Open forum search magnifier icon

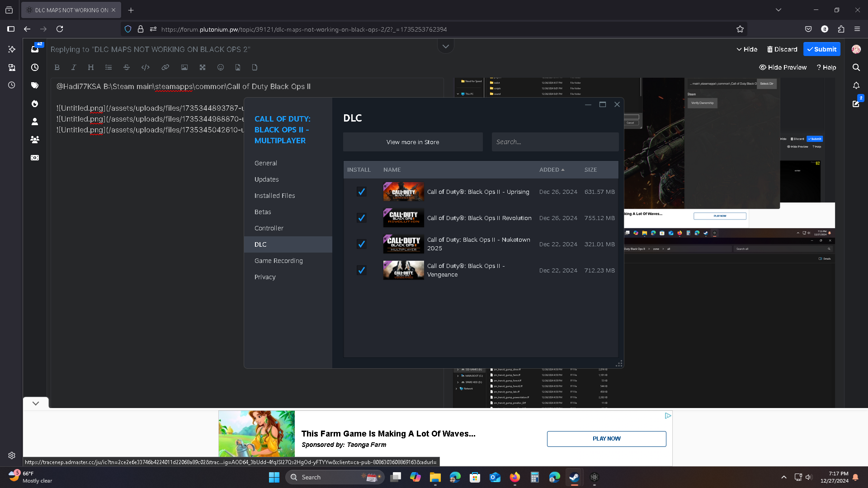pyautogui.click(x=856, y=67)
